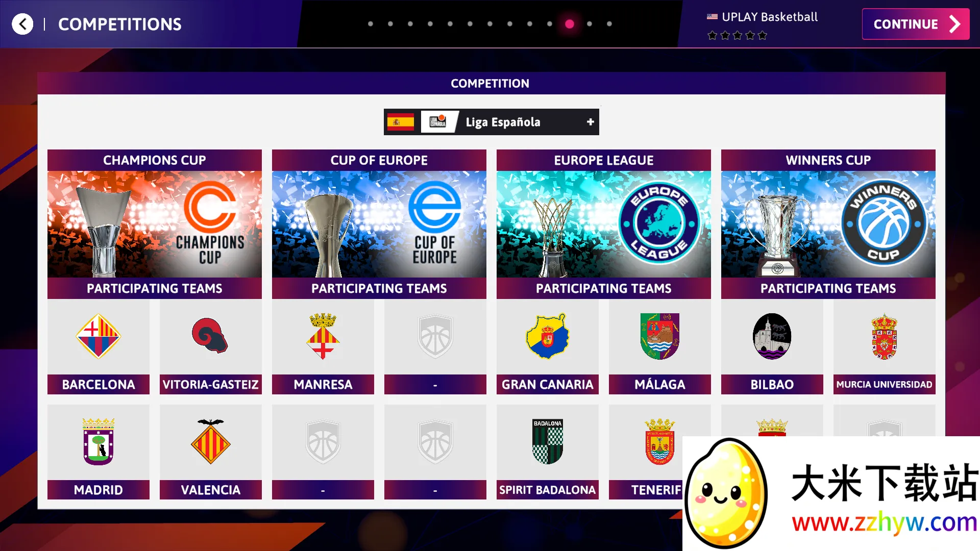The image size is (980, 551).
Task: Select the first step dot in progress bar
Action: point(371,24)
